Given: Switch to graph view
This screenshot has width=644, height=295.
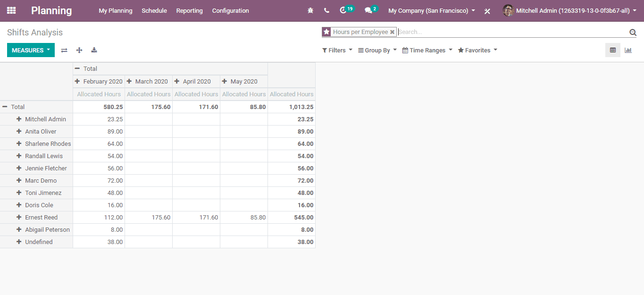Looking at the screenshot, I should 628,50.
